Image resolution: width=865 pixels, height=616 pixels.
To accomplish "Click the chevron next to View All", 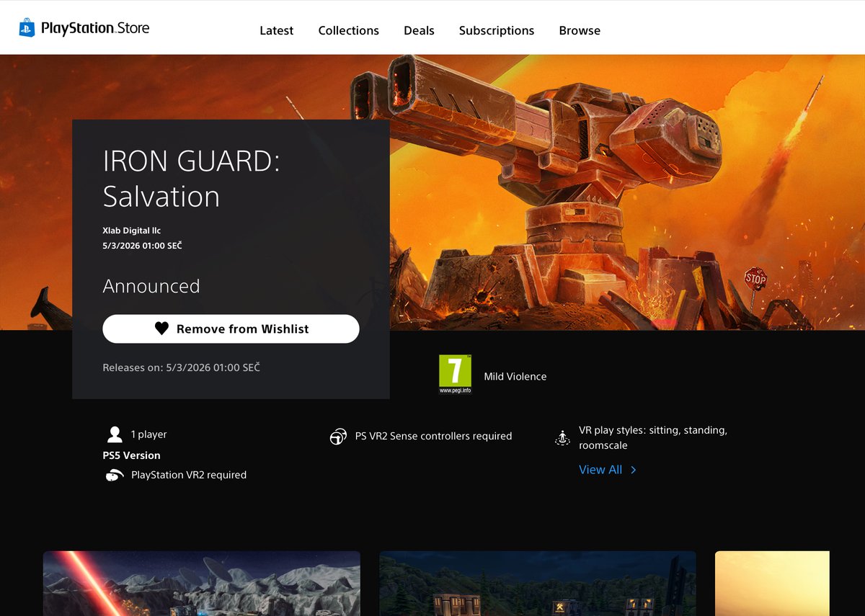I will 634,470.
